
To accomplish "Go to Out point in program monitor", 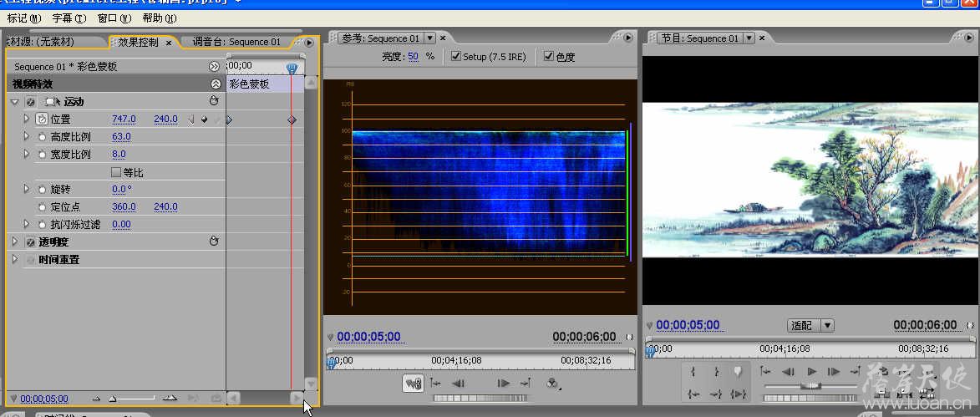I will pos(716,394).
